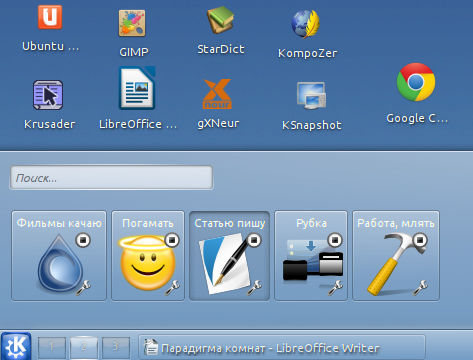Configure the Рубка activity with wrench
473x360 pixels.
[335, 288]
